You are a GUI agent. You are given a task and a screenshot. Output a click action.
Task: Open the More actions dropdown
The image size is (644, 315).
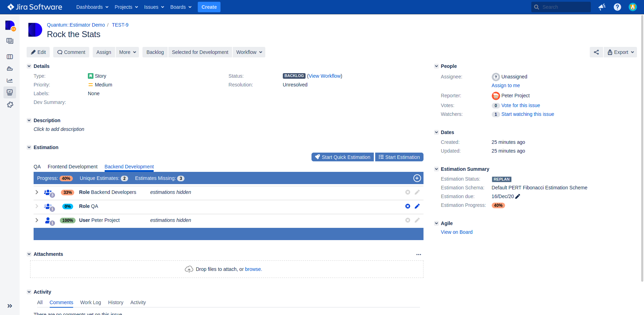pyautogui.click(x=127, y=52)
